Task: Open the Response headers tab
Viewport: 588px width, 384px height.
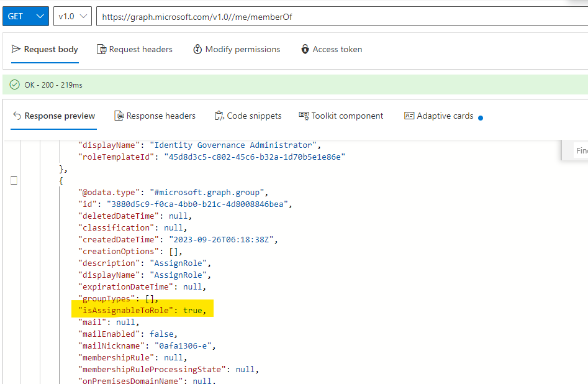Action: pyautogui.click(x=155, y=116)
